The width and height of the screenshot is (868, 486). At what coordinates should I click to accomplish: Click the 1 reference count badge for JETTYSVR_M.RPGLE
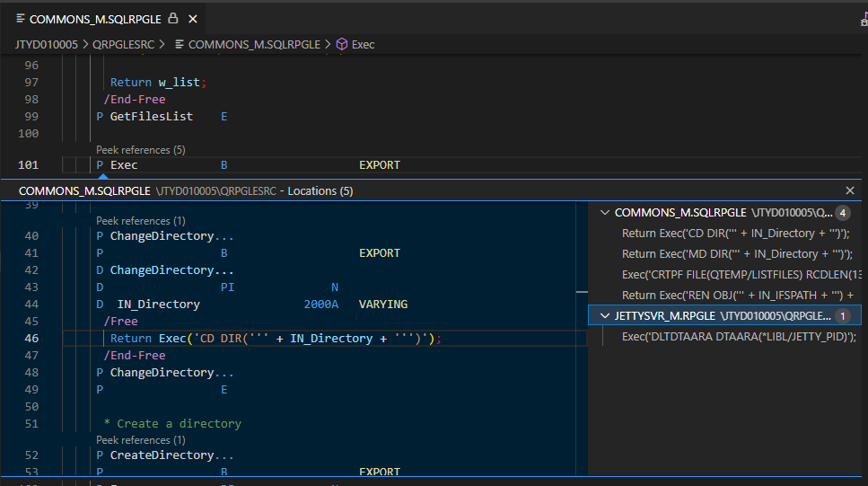[x=842, y=316]
